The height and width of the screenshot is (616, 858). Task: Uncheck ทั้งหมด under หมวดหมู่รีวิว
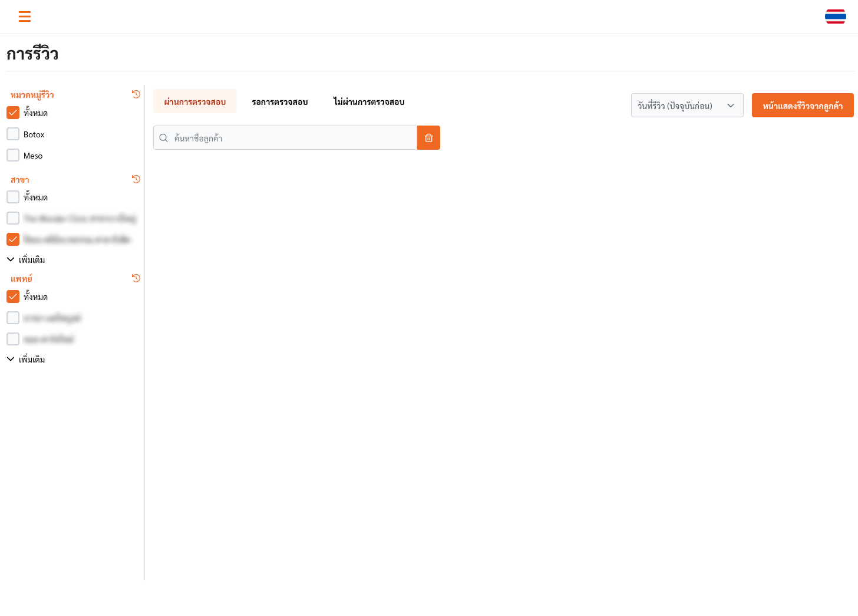point(13,113)
